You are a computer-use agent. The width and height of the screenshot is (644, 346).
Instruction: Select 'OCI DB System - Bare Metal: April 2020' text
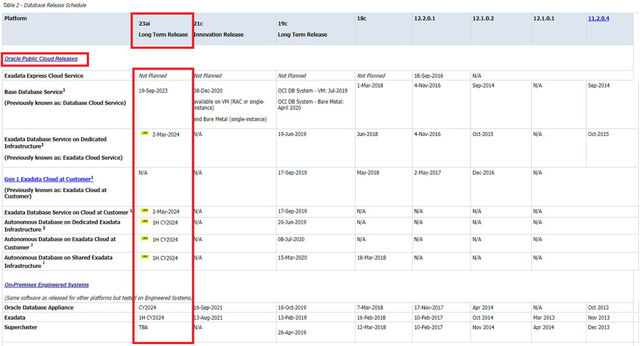click(311, 104)
